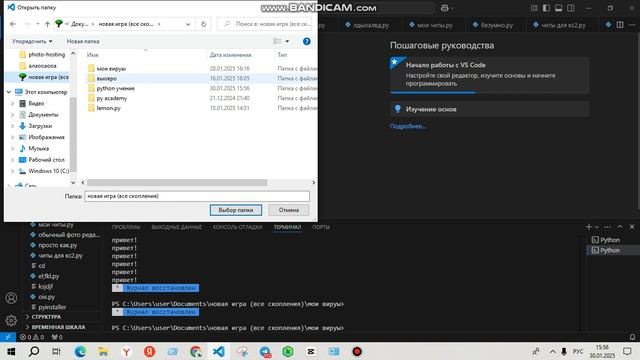Click Новая папка button in dialog
The image size is (640, 360).
(83, 41)
